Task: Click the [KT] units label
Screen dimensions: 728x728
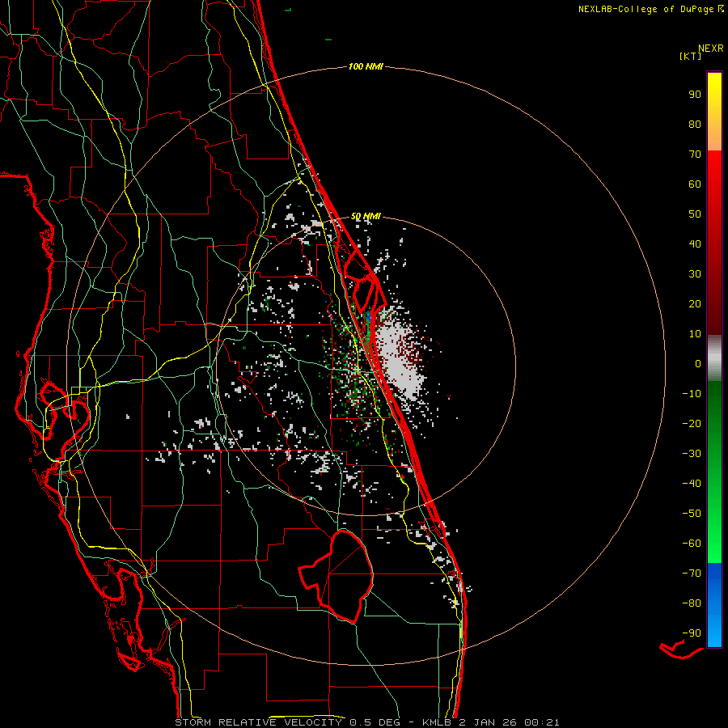Action: pyautogui.click(x=691, y=56)
